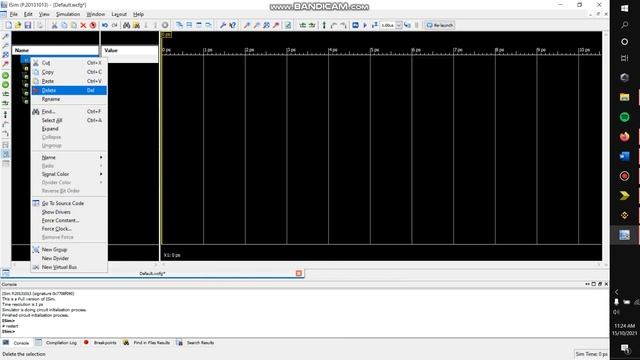Switch to the Compilation Log tab
The width and height of the screenshot is (640, 360).
pyautogui.click(x=61, y=343)
